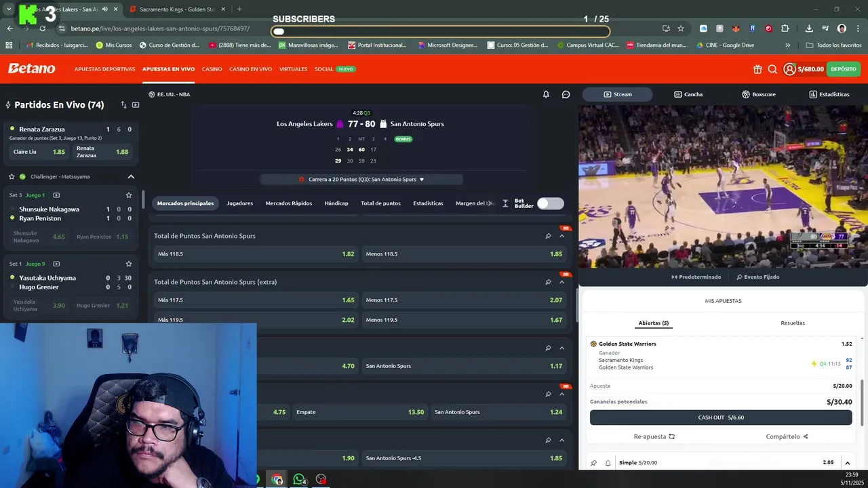Viewport: 868px width, 488px height.
Task: Open Chrome media controls icon
Action: [x=825, y=28]
